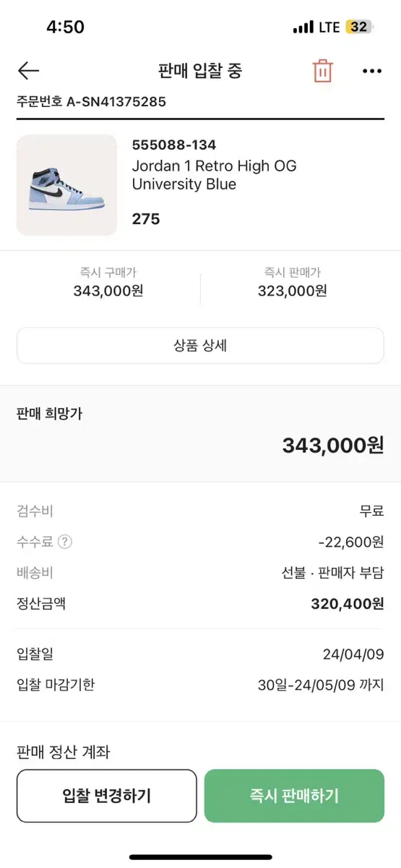Open the three-dot more options menu
The height and width of the screenshot is (868, 401).
point(371,71)
